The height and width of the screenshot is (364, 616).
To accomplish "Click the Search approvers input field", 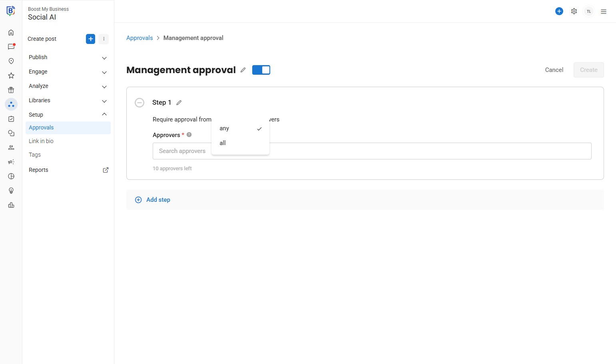I will (400, 151).
